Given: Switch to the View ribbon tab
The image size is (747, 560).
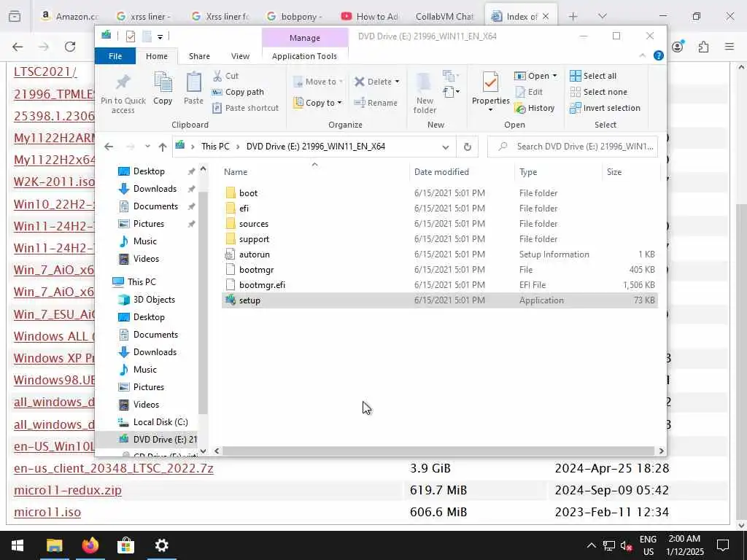Looking at the screenshot, I should tap(240, 56).
